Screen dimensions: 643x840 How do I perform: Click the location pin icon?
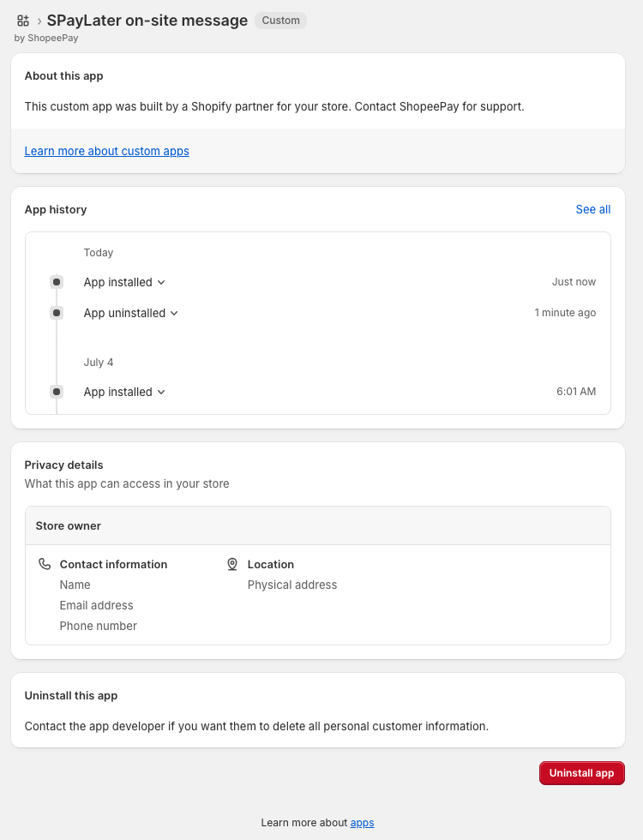pos(232,564)
